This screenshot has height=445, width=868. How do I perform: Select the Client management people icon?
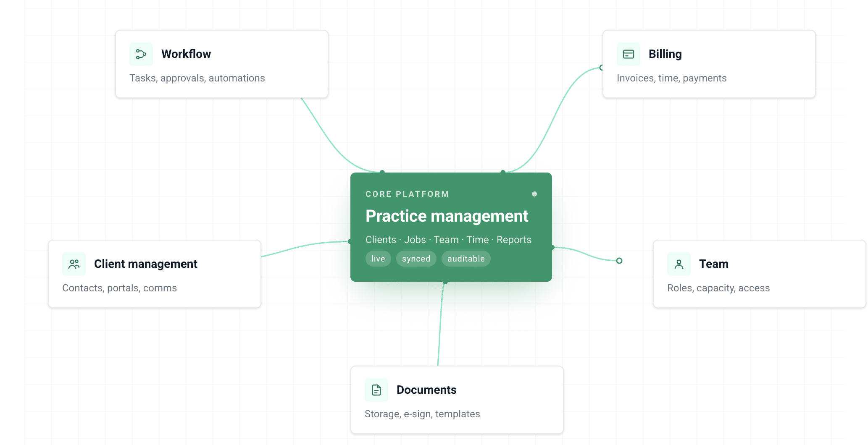74,264
